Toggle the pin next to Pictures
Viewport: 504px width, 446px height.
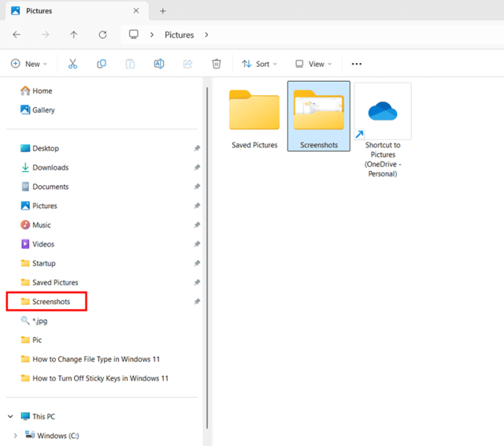pyautogui.click(x=197, y=206)
